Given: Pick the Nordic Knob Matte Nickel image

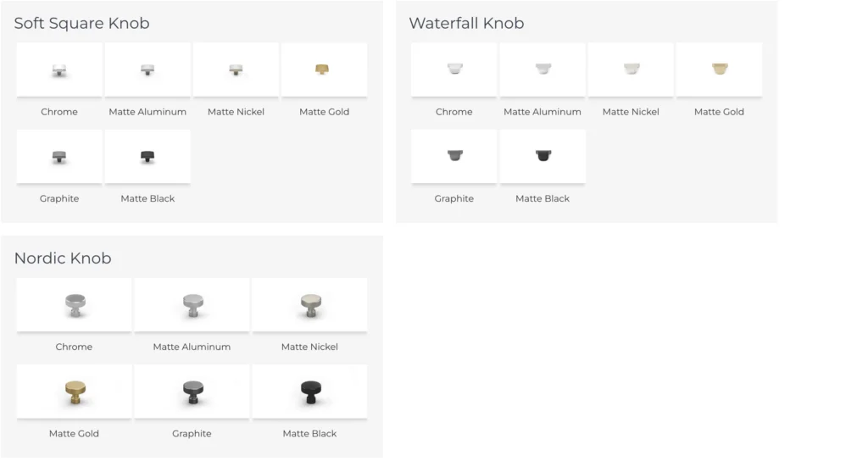Looking at the screenshot, I should coord(309,305).
